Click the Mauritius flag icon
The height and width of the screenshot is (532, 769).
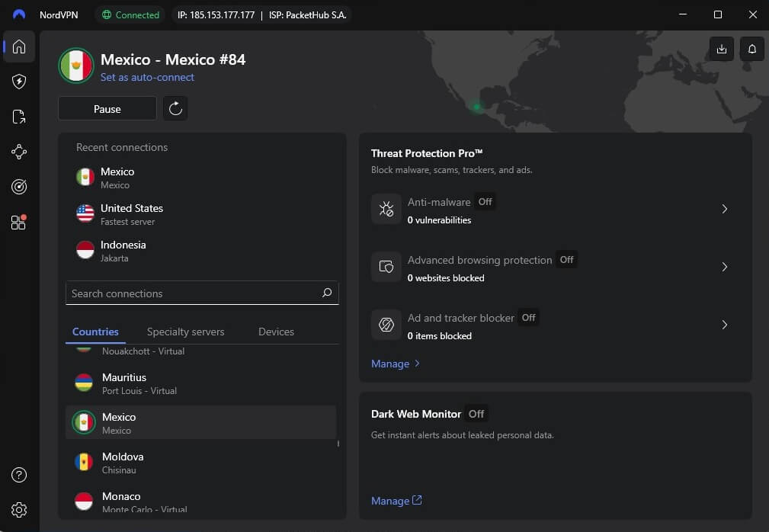pyautogui.click(x=84, y=383)
